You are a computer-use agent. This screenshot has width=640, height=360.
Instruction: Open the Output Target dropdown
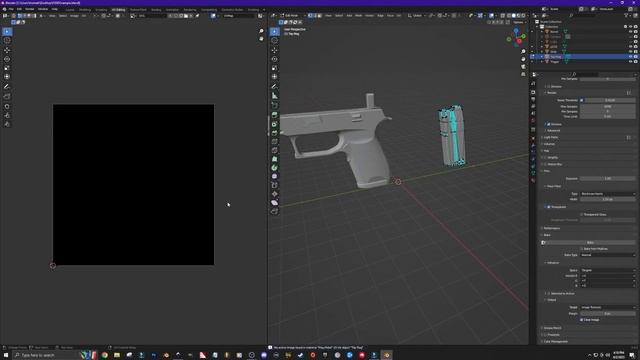click(608, 307)
